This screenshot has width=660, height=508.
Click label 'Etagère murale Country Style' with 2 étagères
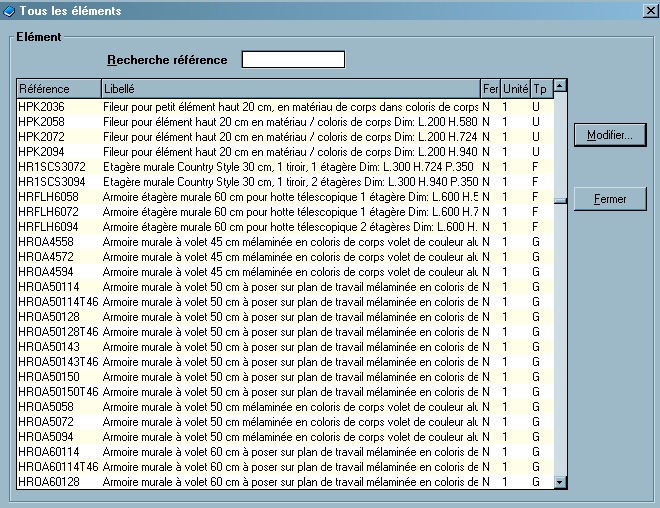(x=290, y=182)
